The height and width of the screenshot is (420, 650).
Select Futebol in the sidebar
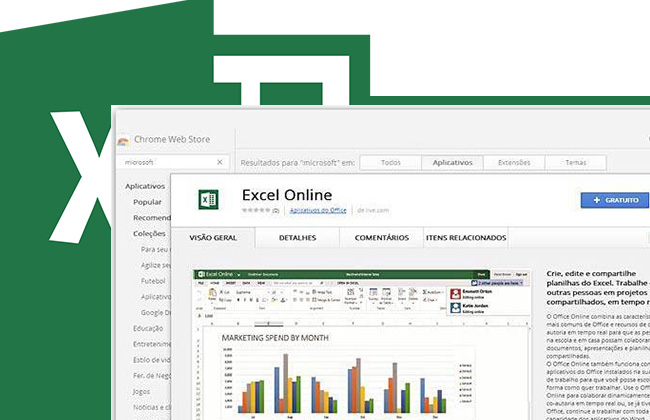coord(153,281)
